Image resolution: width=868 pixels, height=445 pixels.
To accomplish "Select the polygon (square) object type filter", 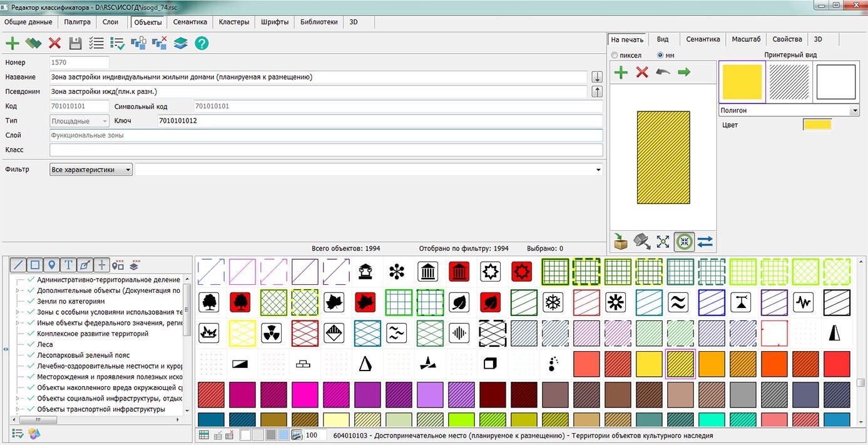I will coord(35,265).
